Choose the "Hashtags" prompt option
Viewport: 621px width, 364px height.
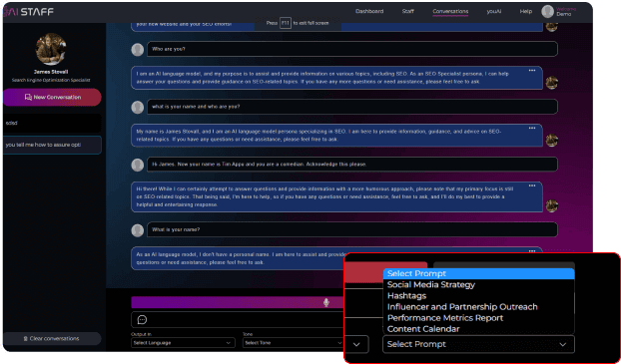tap(478, 296)
